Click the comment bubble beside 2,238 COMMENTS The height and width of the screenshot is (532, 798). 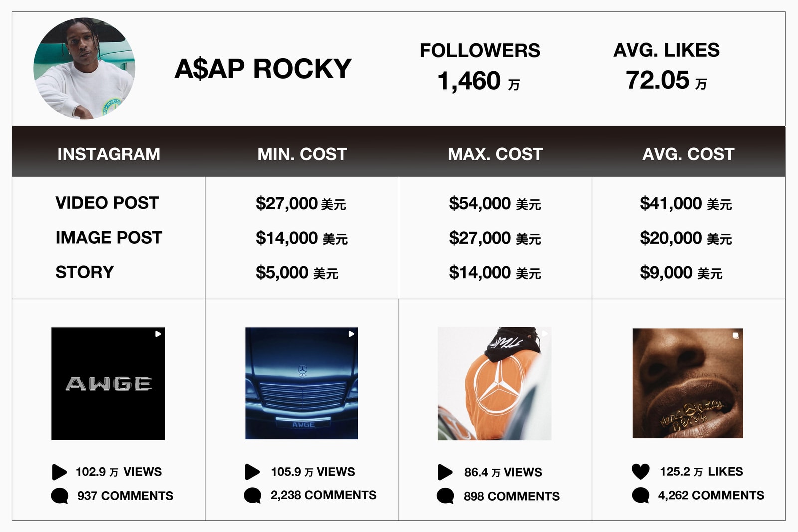pyautogui.click(x=253, y=495)
